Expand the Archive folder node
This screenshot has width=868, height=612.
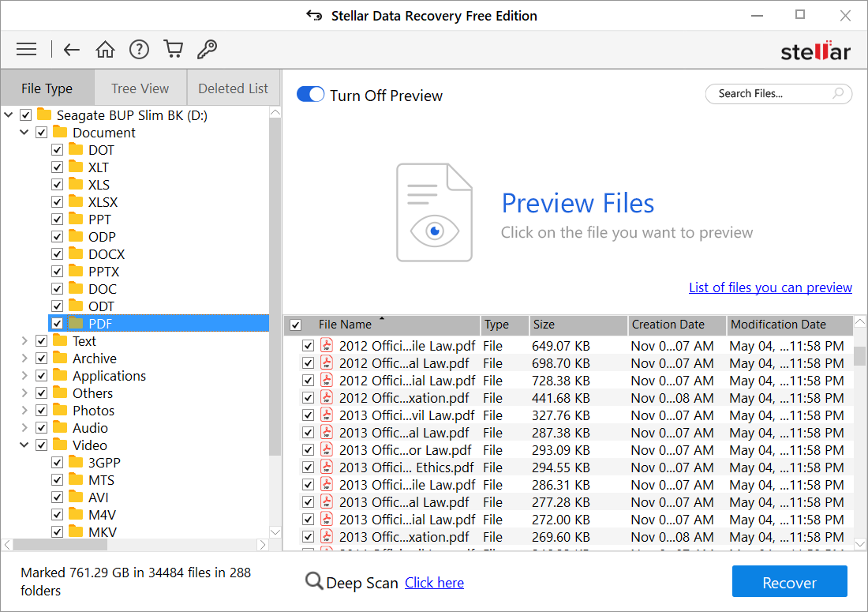pos(24,358)
